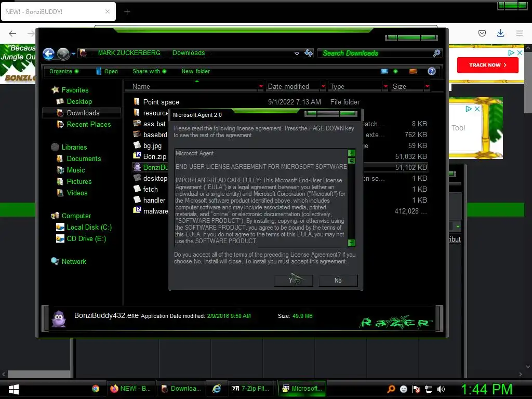Select the Point space folder icon
Viewport: 532px width, 399px height.
point(137,101)
